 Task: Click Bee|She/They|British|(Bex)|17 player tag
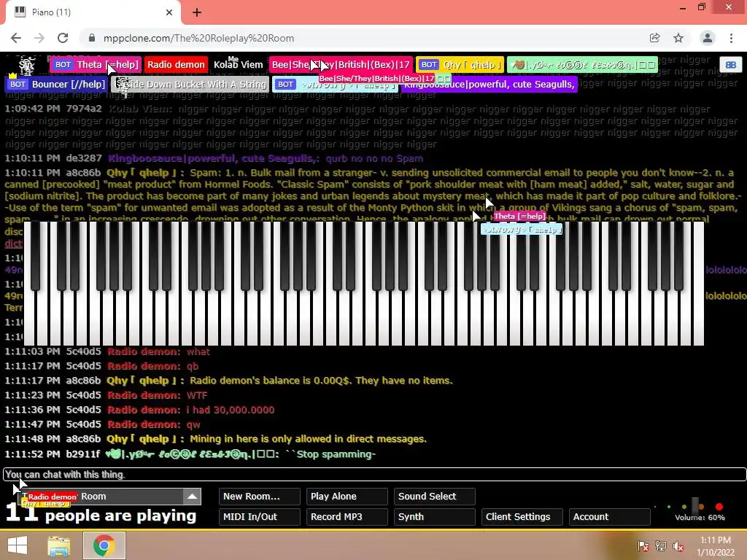(341, 65)
